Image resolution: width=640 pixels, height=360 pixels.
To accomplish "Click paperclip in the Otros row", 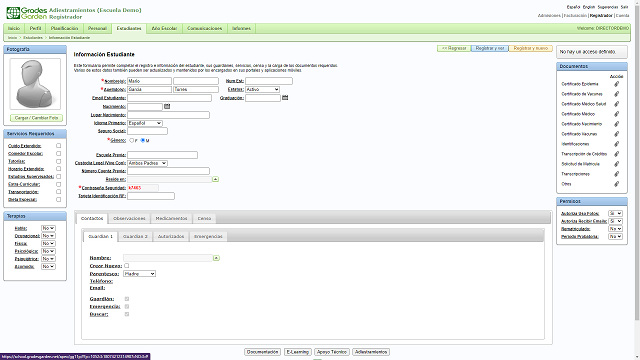I will (x=616, y=184).
